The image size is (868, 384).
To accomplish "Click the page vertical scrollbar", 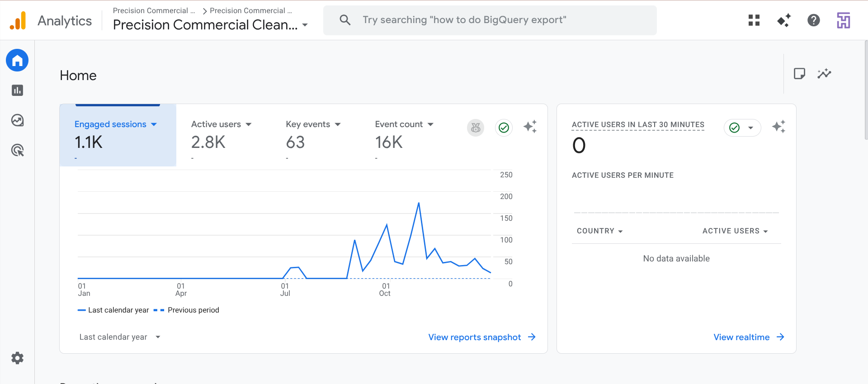I will 866,90.
